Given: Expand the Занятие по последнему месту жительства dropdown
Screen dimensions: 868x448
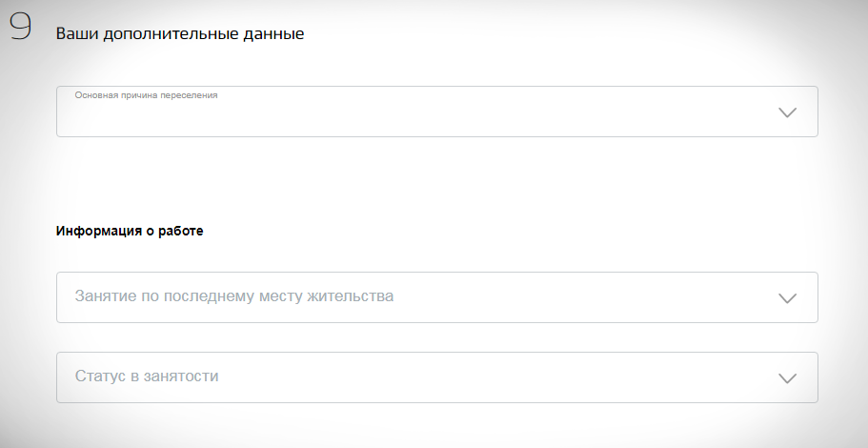Looking at the screenshot, I should pos(436,297).
